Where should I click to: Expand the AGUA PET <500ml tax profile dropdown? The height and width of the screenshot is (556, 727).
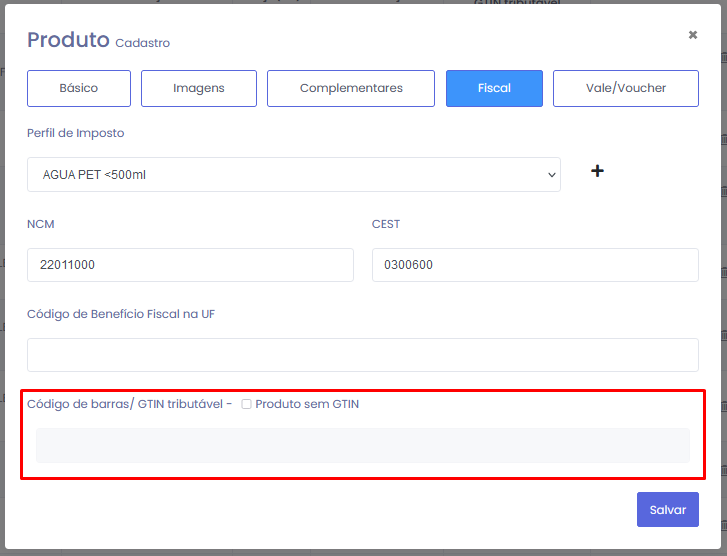[x=293, y=174]
